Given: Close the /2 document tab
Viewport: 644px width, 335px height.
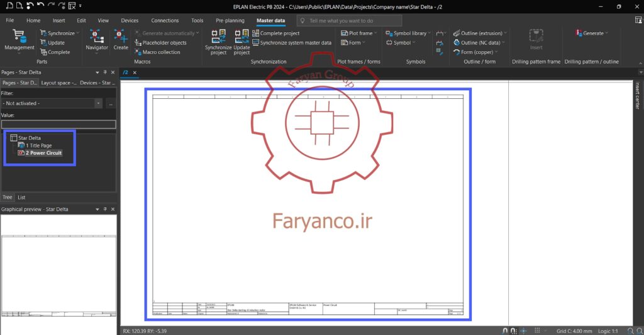Looking at the screenshot, I should [135, 73].
